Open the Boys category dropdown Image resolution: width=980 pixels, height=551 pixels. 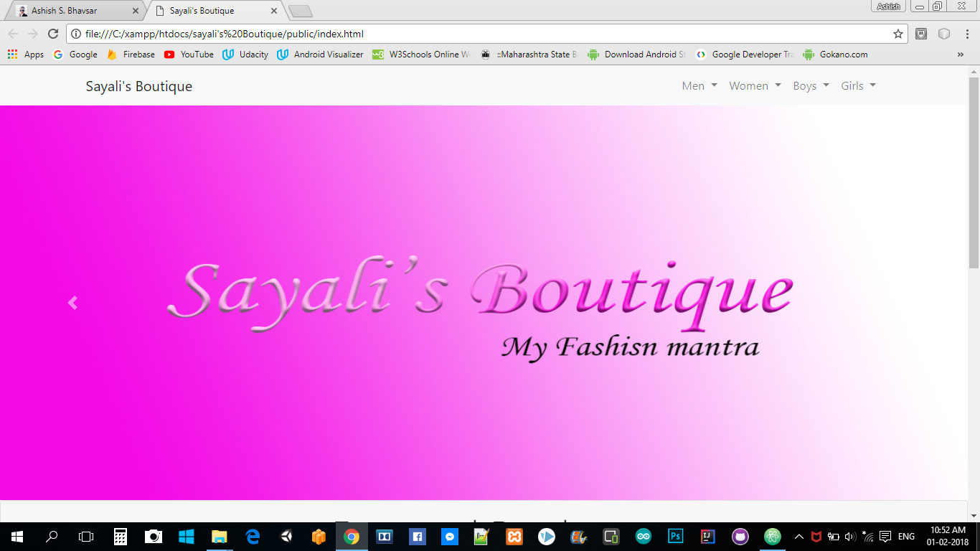point(811,86)
